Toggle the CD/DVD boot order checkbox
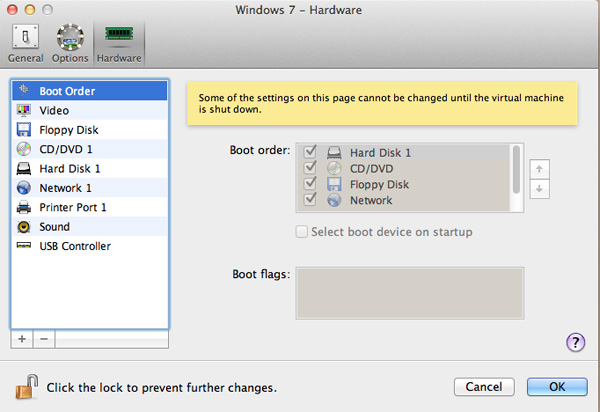The image size is (600, 412). (310, 169)
